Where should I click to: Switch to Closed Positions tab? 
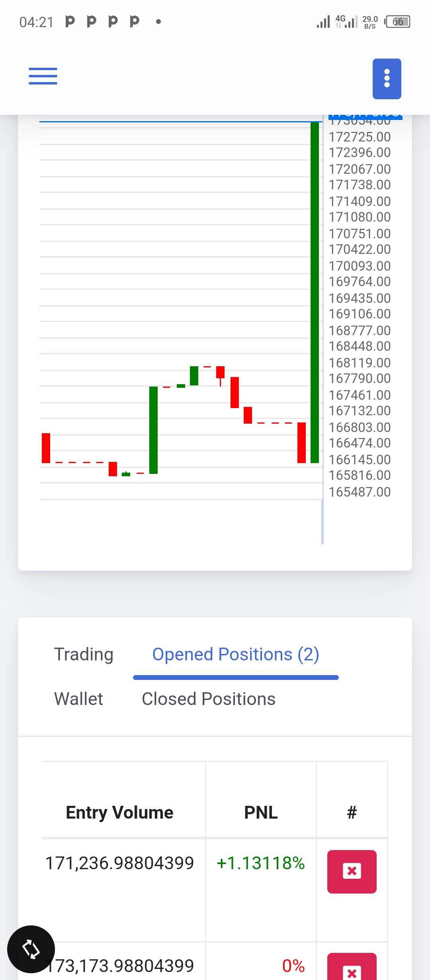tap(209, 699)
